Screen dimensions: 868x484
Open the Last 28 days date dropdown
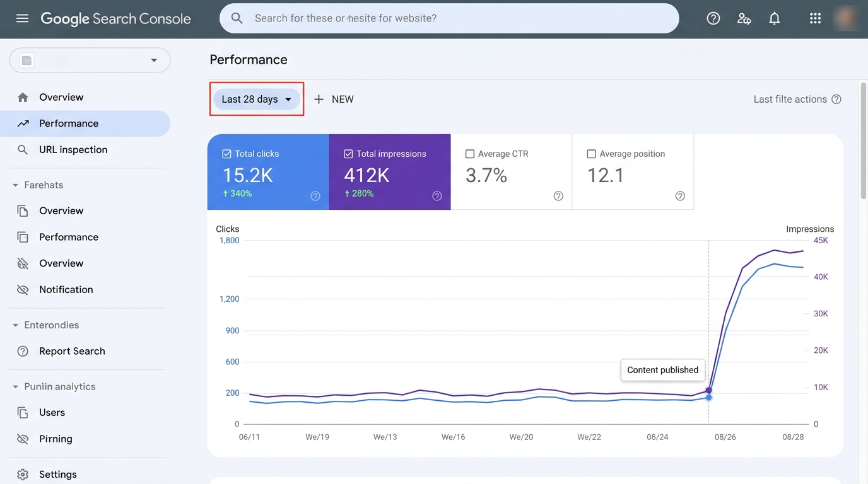256,99
